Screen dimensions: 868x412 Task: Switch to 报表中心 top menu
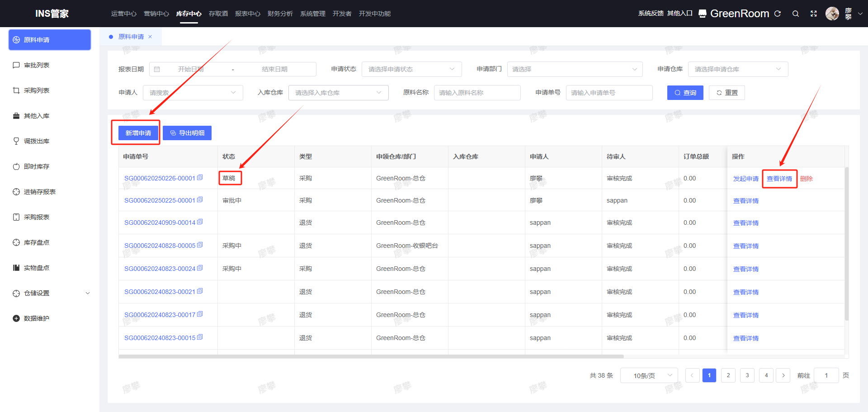[x=248, y=14]
